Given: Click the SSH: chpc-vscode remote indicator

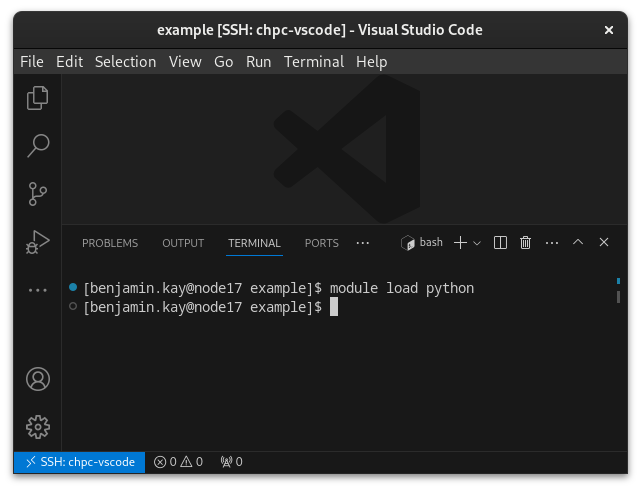Looking at the screenshot, I should (x=79, y=462).
